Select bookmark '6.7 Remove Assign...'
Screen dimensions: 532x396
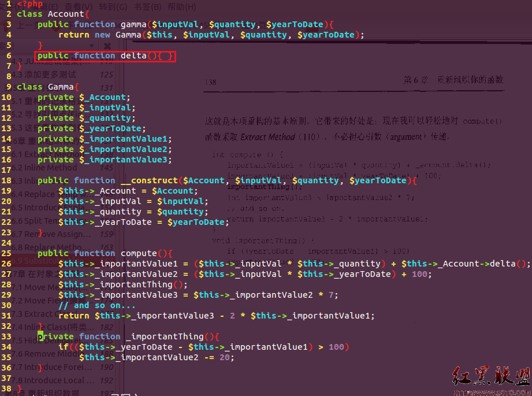click(63, 234)
